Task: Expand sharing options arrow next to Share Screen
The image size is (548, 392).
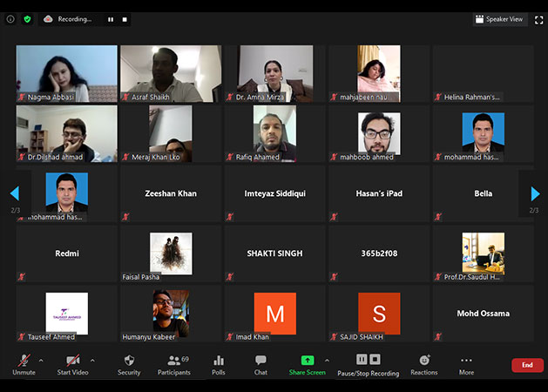Action: coord(327,359)
